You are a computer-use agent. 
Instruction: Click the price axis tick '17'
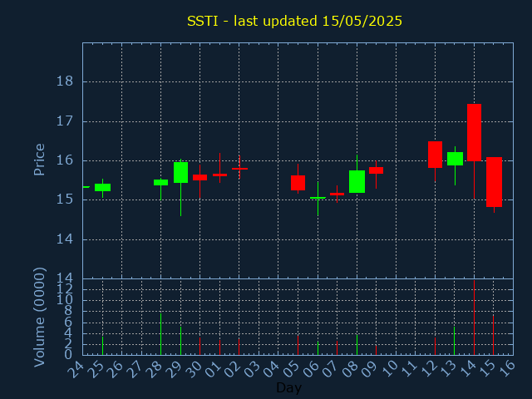(x=65, y=121)
